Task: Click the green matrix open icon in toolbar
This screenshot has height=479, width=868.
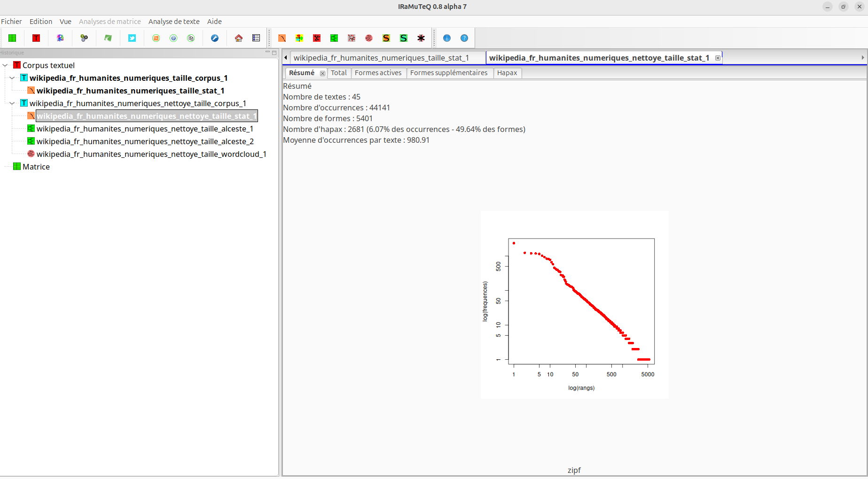Action: [12, 38]
